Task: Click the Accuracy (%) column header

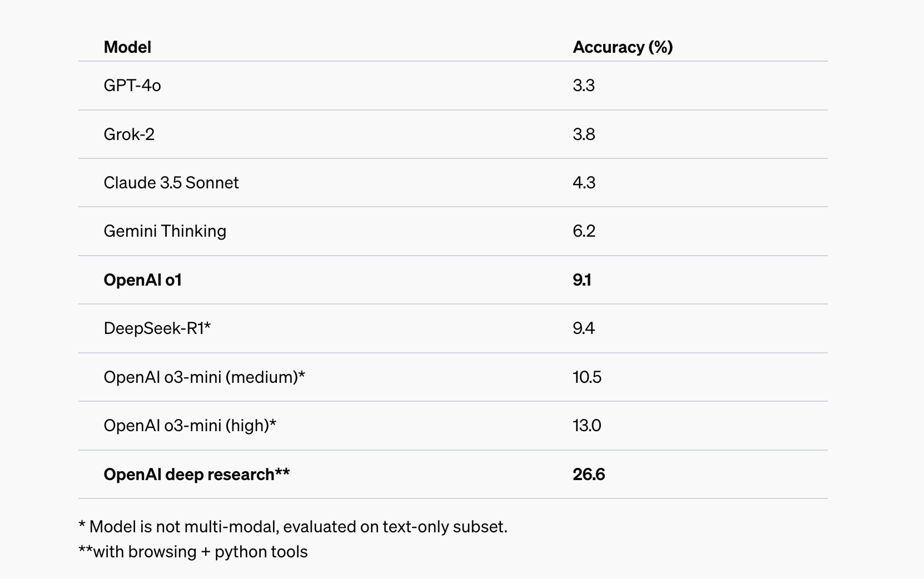Action: 623,47
